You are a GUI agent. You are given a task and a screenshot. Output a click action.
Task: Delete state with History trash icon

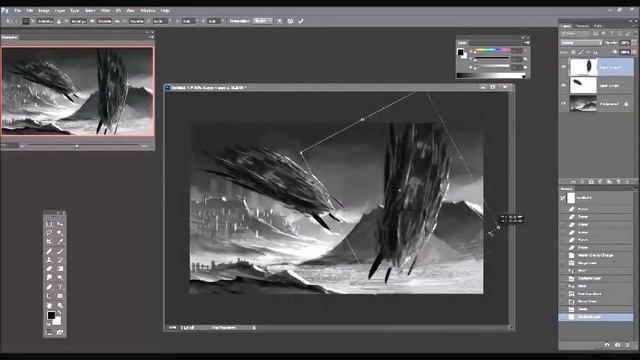[x=627, y=345]
